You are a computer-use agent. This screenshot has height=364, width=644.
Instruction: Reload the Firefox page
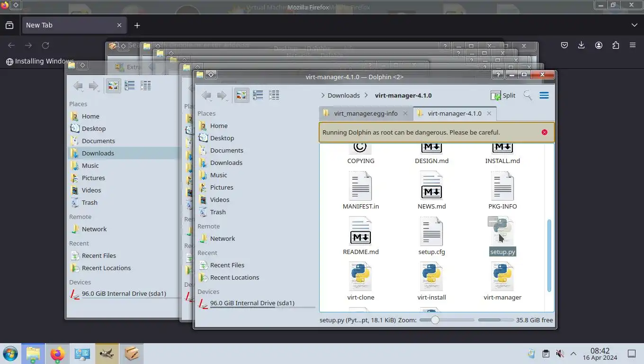click(45, 45)
